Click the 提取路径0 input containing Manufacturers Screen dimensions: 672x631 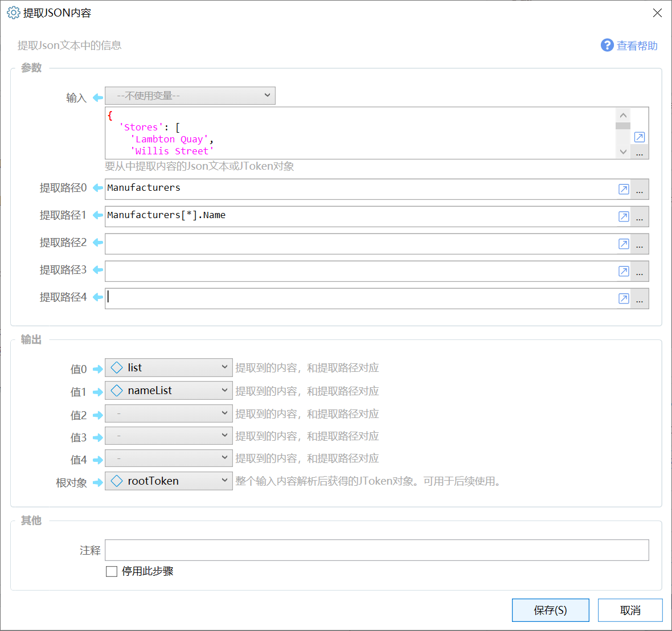tap(360, 189)
